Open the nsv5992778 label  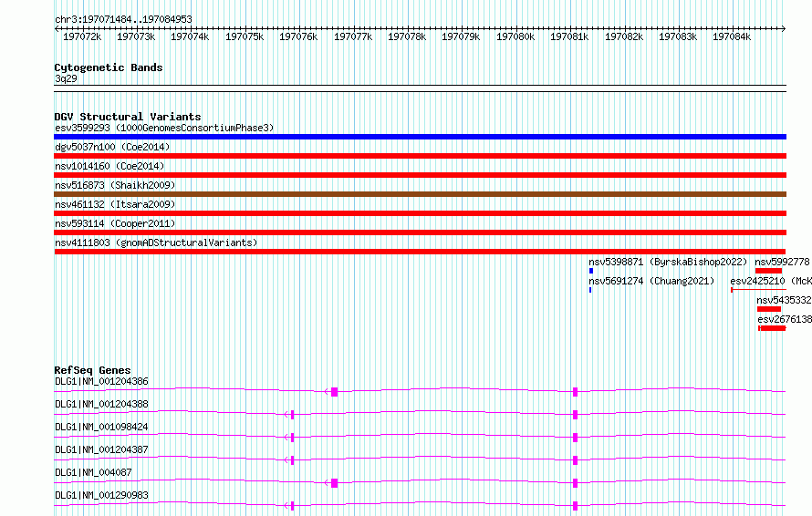tap(782, 262)
